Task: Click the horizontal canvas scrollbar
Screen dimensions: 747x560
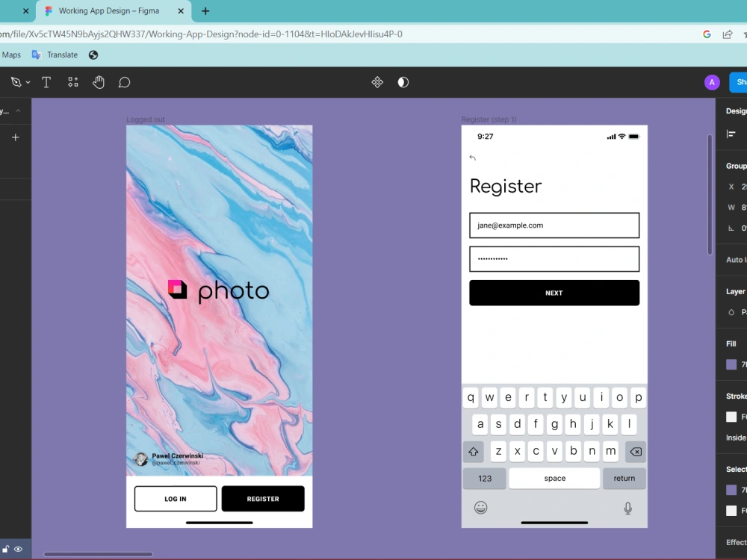Action: pyautogui.click(x=98, y=554)
